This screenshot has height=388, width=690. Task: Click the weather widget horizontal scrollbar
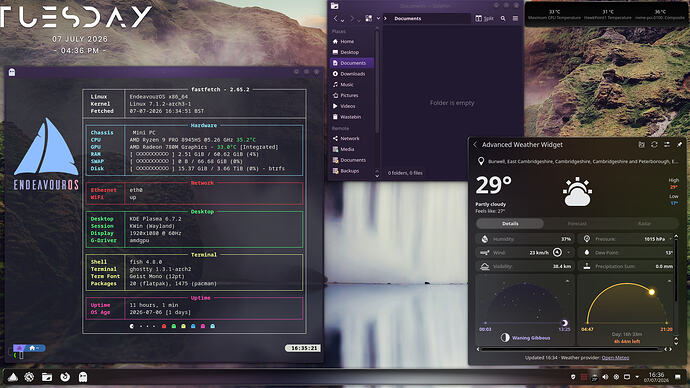pos(571,349)
